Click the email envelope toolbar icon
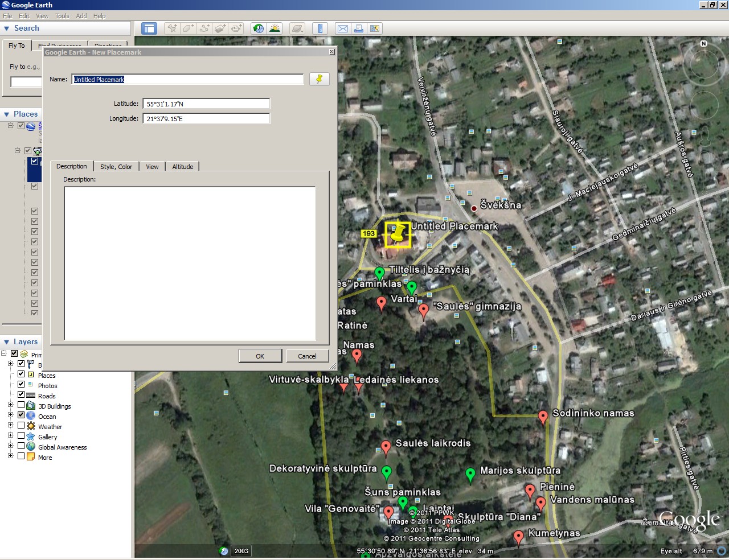This screenshot has width=729, height=560. (x=343, y=28)
